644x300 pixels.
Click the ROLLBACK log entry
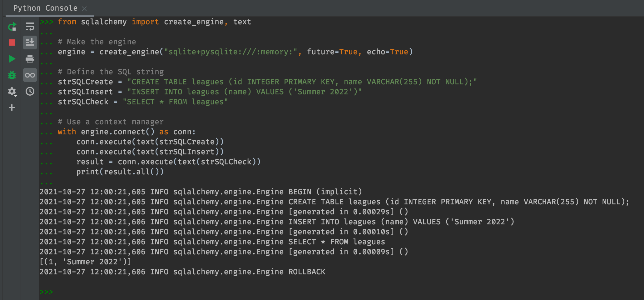click(x=182, y=272)
